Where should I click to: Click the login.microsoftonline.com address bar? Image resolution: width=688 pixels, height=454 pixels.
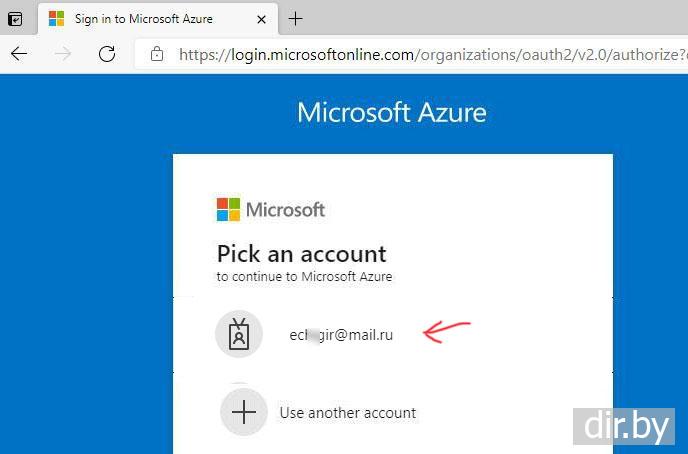click(420, 55)
